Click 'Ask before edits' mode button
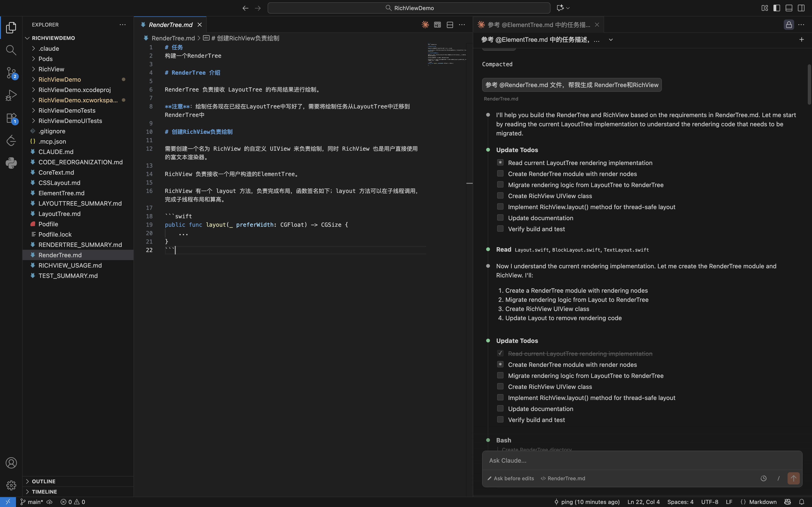Viewport: 812px width, 507px height. [x=511, y=478]
